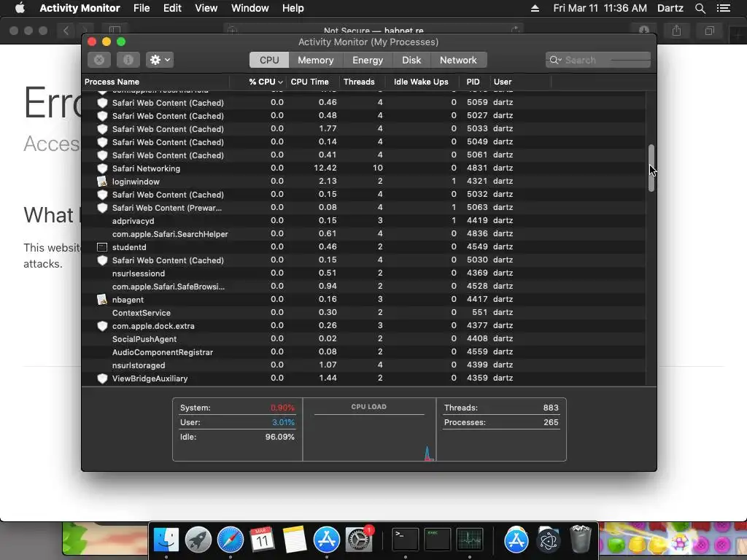Open the View menu

[206, 8]
